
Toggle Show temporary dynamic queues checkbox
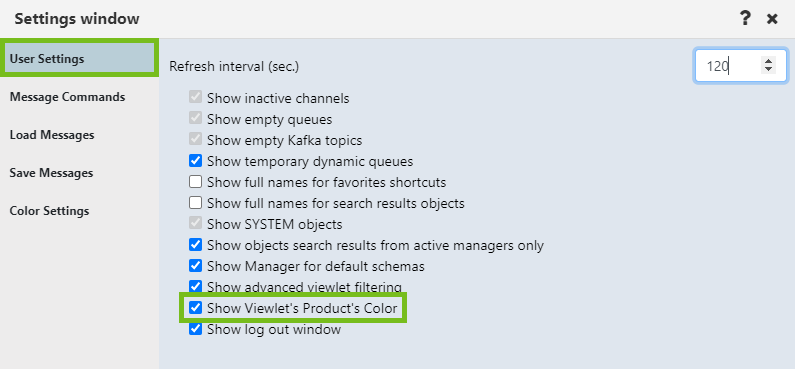195,161
